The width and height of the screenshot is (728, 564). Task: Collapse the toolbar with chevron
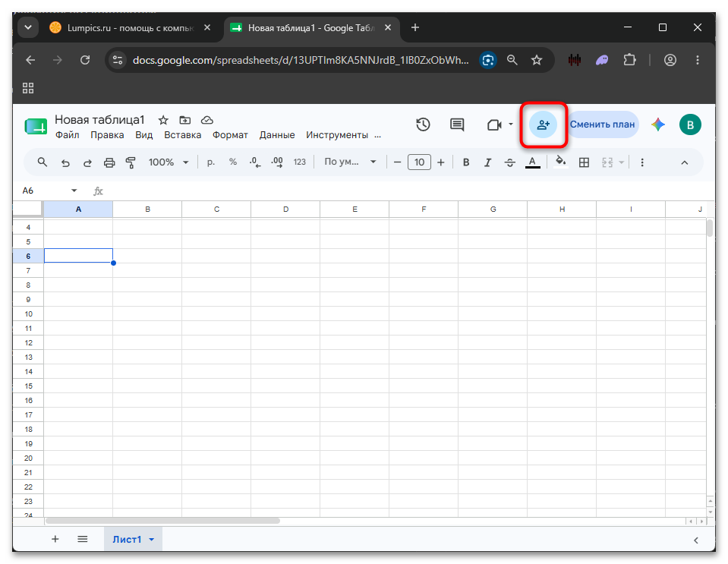685,162
